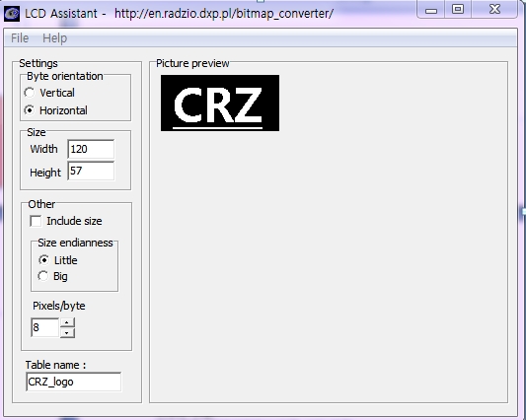Viewport: 526px width, 420px height.
Task: Increase Pixels/byte with up arrow
Action: click(x=67, y=322)
